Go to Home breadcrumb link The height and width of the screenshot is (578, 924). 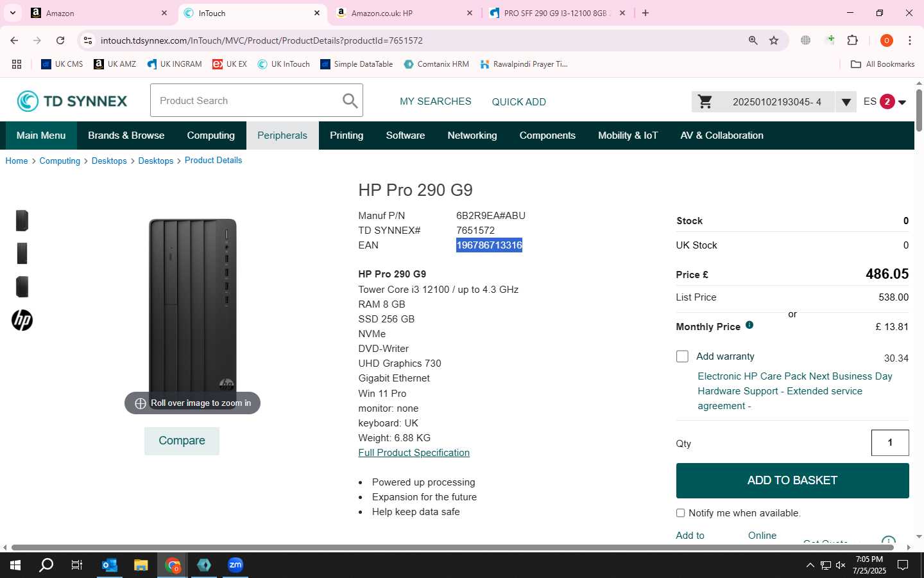click(17, 161)
